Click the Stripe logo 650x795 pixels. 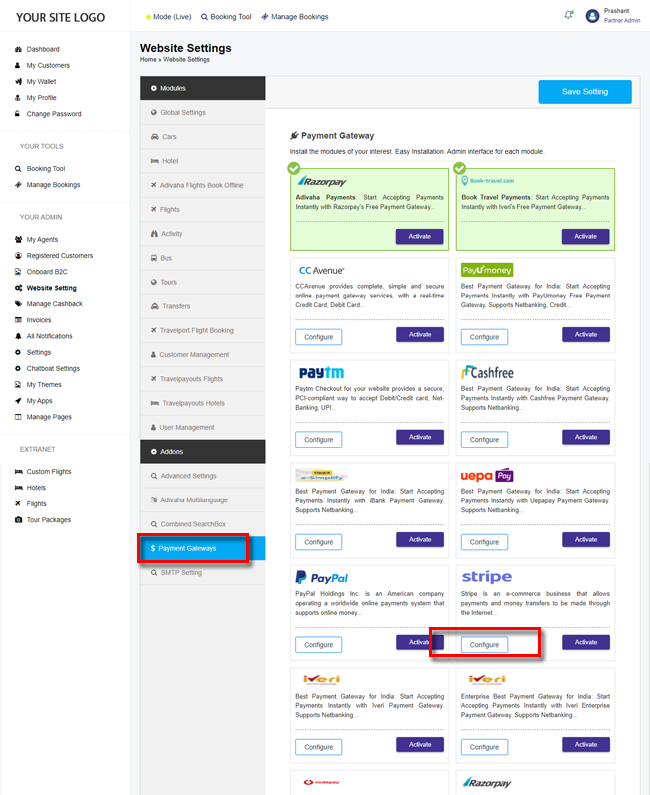pyautogui.click(x=487, y=577)
